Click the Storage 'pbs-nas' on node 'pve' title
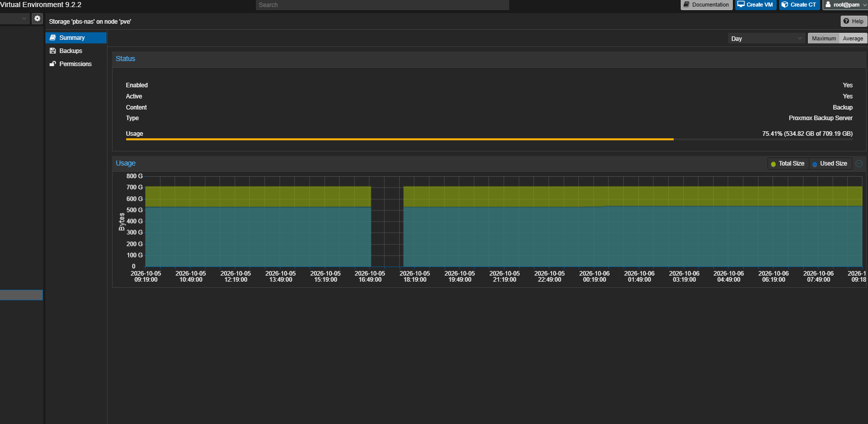868x424 pixels. pos(90,22)
